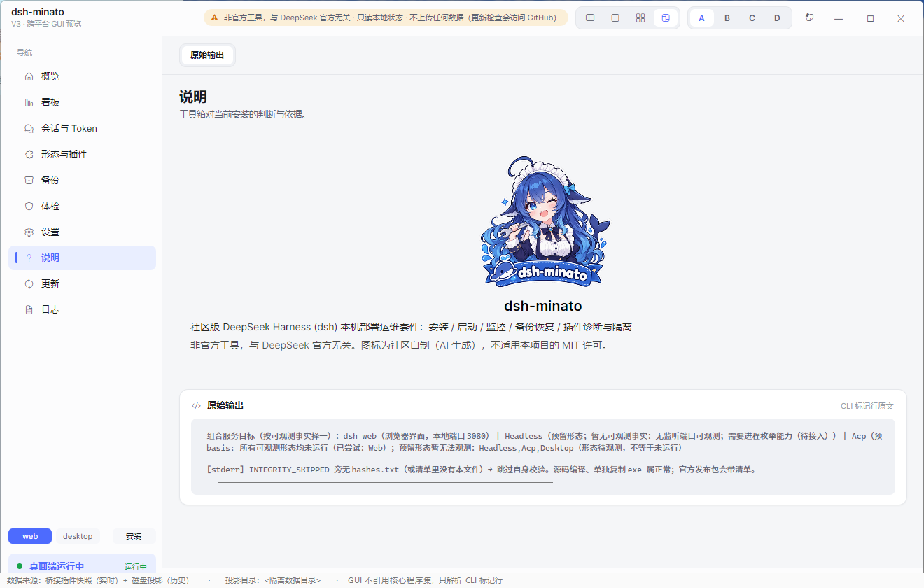The image size is (924, 588).
Task: Open 会话与 Token chat bubble icon
Action: point(29,128)
